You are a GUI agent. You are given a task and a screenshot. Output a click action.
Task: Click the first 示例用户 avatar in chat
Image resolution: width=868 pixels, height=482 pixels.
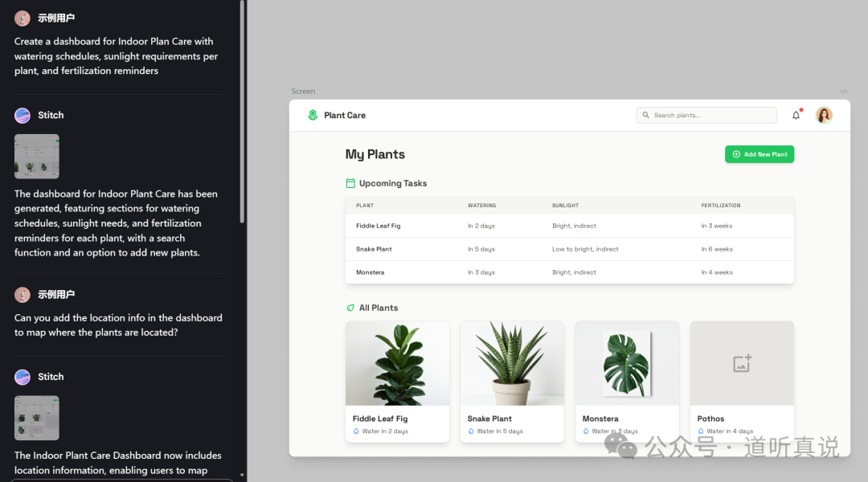[23, 18]
